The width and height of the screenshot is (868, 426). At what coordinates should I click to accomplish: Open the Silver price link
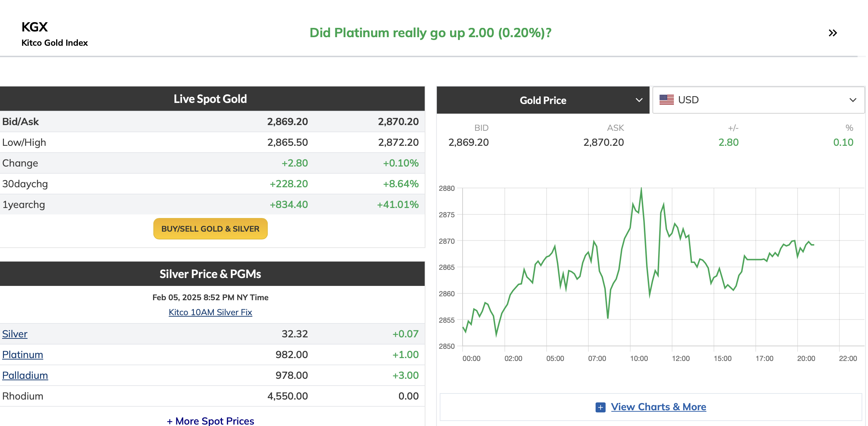point(15,334)
